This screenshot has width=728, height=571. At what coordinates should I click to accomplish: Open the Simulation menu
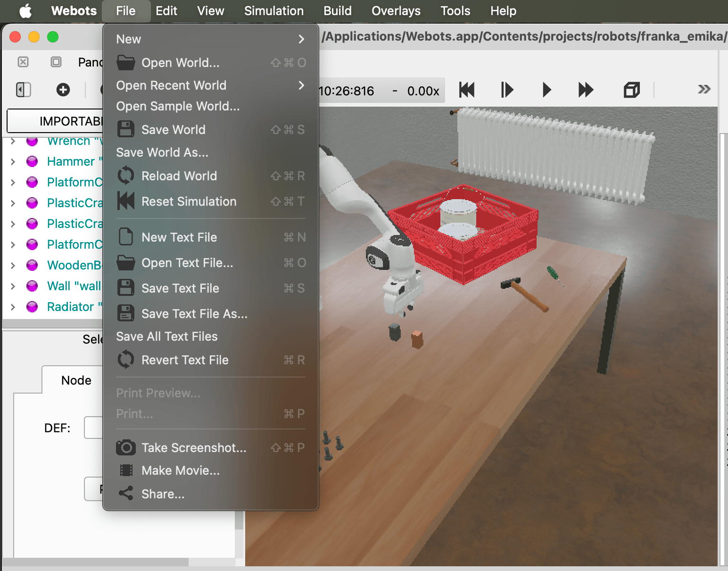click(x=273, y=10)
